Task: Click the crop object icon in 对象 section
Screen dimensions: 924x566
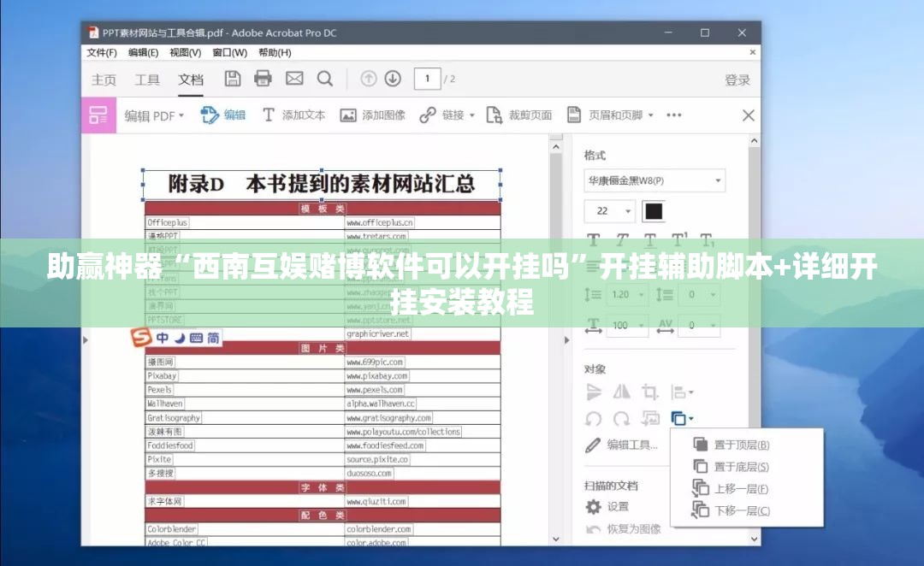Action: pyautogui.click(x=650, y=392)
